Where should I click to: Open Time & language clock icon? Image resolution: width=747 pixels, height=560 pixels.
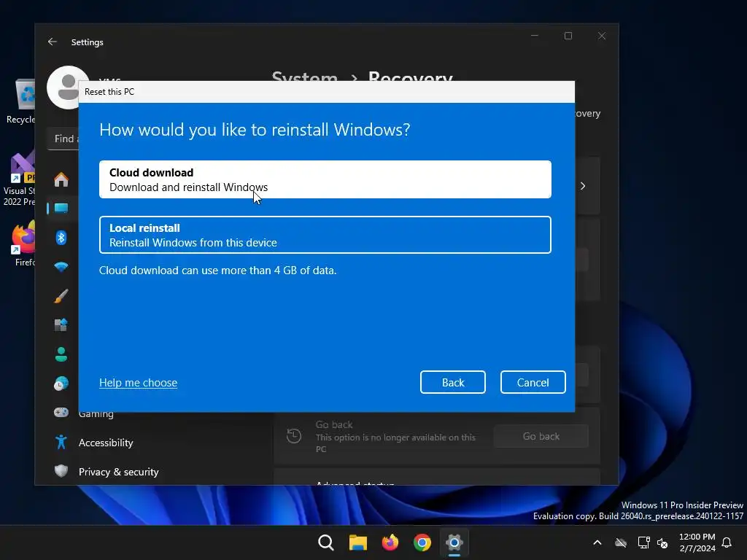61,384
